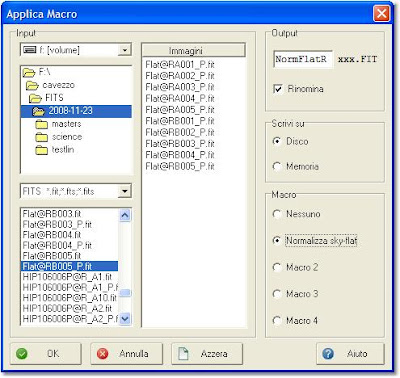
Task: Choose the Macro 2 radio button
Action: pos(277,267)
